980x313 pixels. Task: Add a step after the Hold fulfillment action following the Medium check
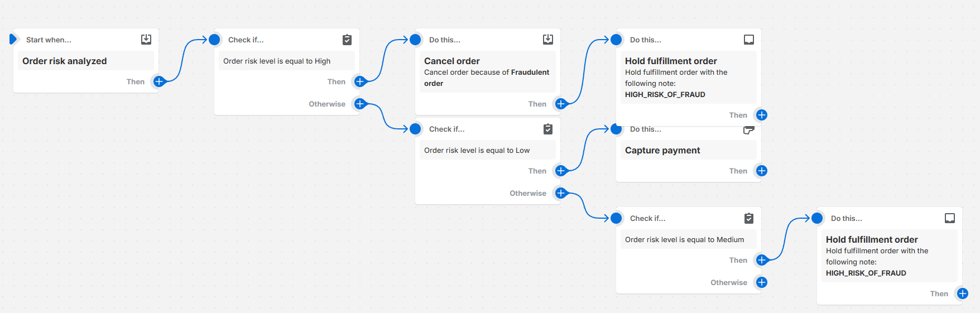(963, 293)
